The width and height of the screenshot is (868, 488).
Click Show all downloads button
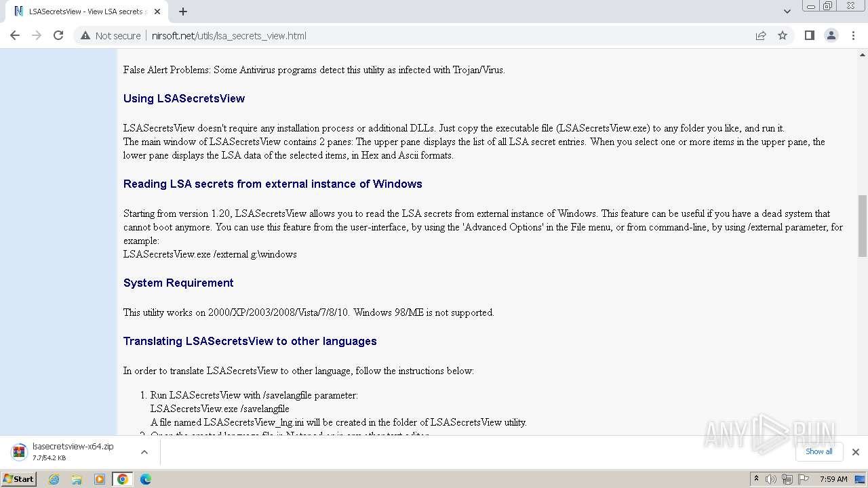coord(819,451)
